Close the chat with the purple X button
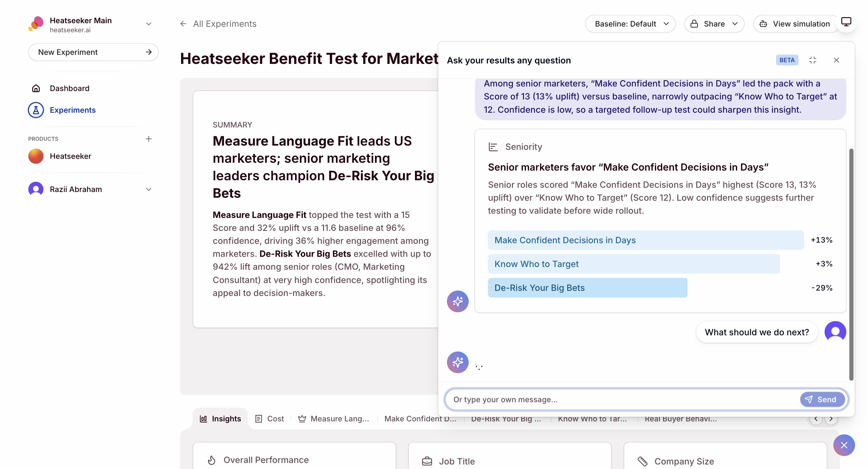Screen dimensions: 868x469 coord(844,445)
